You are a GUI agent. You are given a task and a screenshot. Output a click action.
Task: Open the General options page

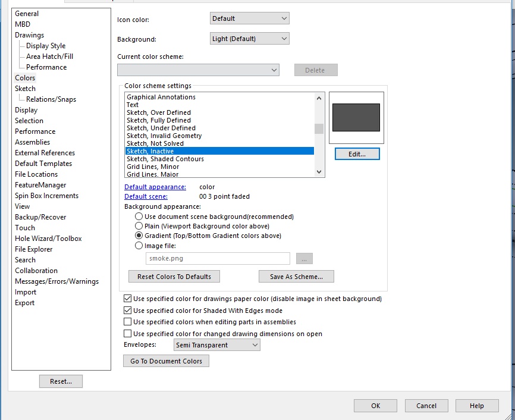(27, 14)
